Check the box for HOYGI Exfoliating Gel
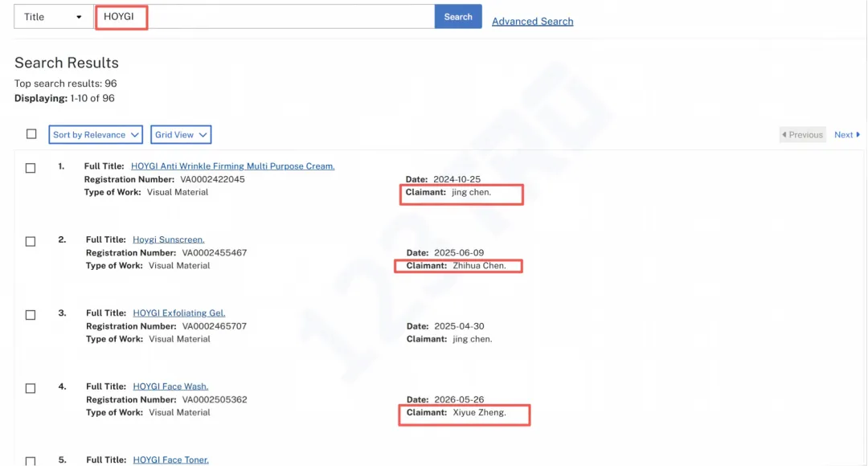The image size is (868, 466). coord(31,315)
